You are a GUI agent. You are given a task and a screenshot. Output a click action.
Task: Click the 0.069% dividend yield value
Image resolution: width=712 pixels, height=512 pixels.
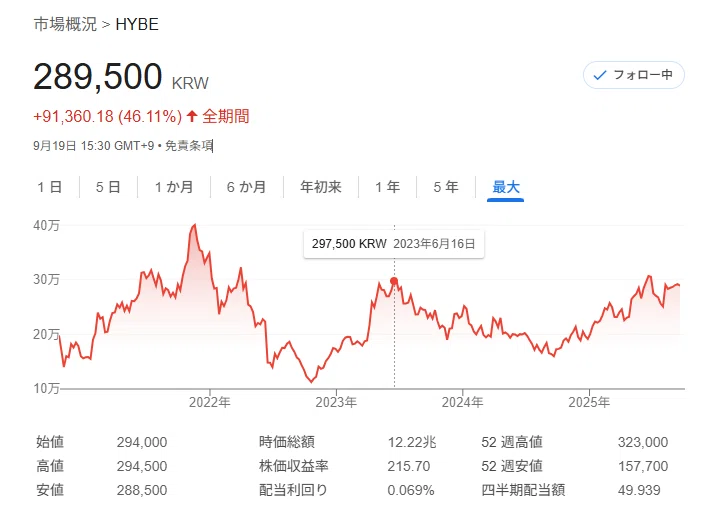click(411, 490)
